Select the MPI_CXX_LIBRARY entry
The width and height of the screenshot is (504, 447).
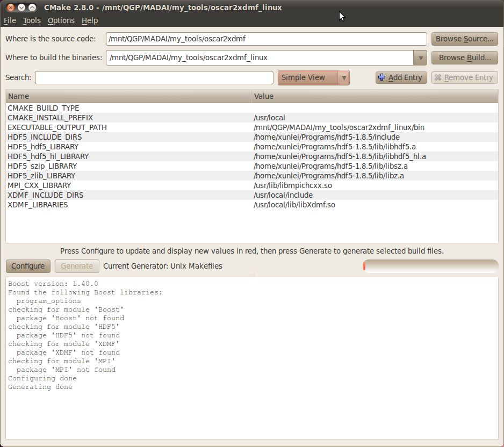[x=39, y=185]
